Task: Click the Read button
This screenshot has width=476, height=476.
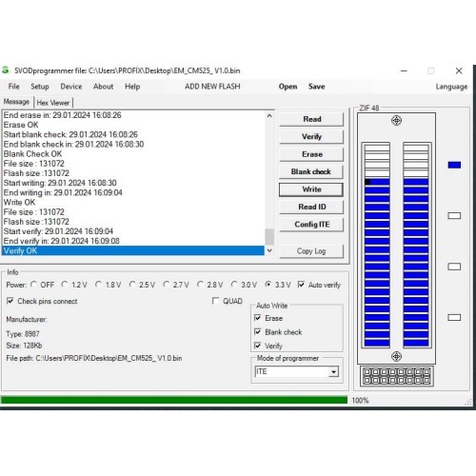Action: [x=311, y=119]
